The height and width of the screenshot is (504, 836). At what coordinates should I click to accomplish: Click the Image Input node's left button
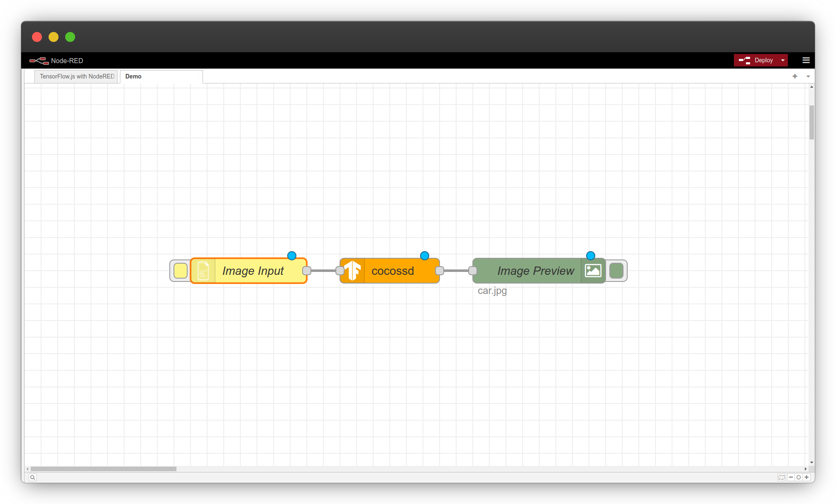click(181, 271)
